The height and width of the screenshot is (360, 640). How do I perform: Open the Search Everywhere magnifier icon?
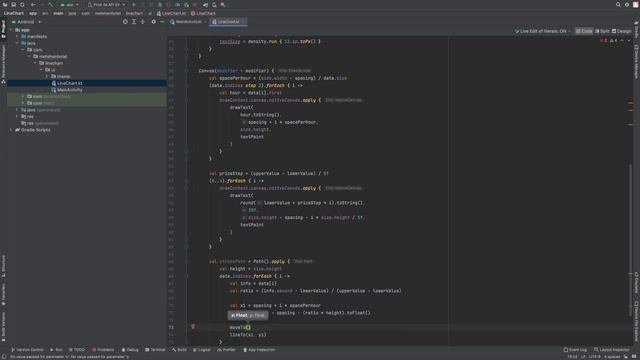[618, 4]
